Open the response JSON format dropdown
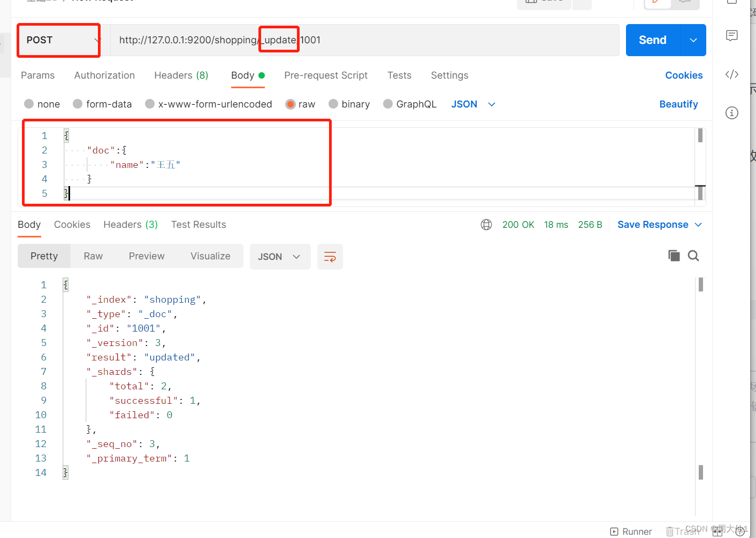Screen dimensions: 756x538 pyautogui.click(x=280, y=257)
